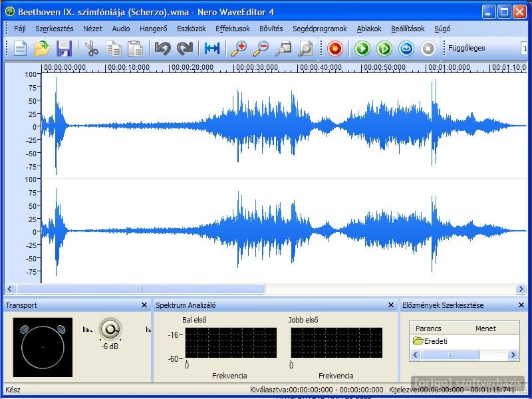
Task: Click the Kijelezve displayed range readout
Action: (452, 390)
